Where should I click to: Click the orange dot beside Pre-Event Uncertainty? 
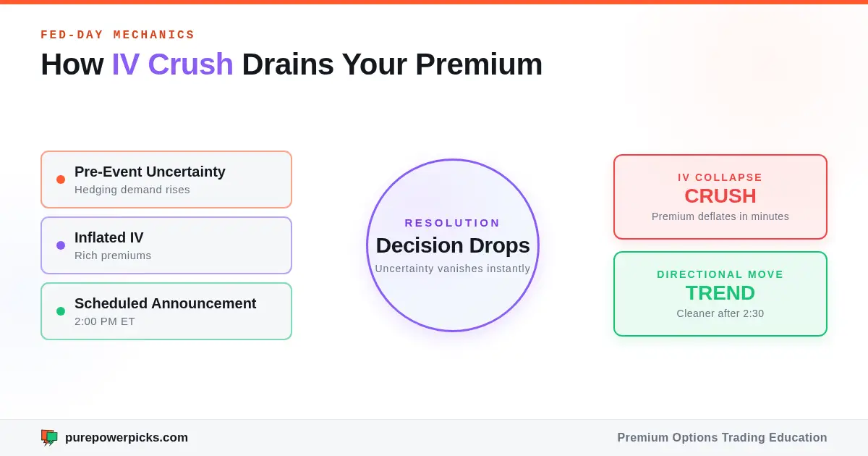tap(61, 180)
